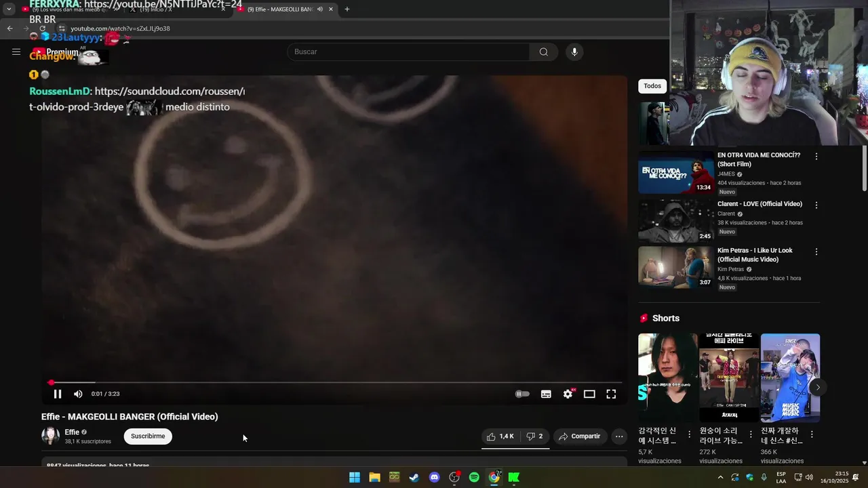Open a new browser tab with plus

347,9
